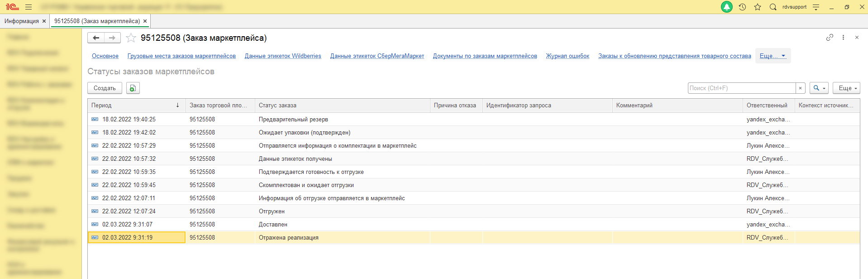This screenshot has height=279, width=868.
Task: Open vertical three-dots form menu
Action: pyautogui.click(x=843, y=38)
